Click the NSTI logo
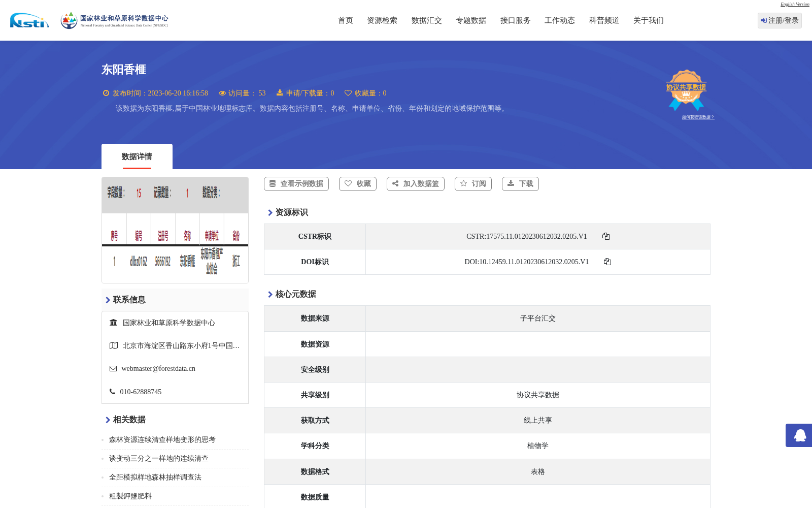 pyautogui.click(x=29, y=20)
